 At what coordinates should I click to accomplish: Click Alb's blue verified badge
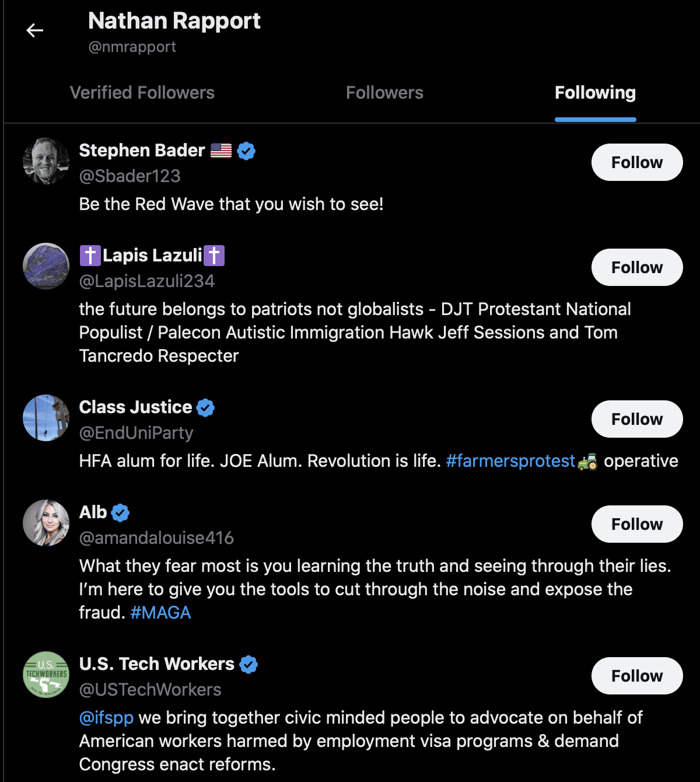click(120, 513)
